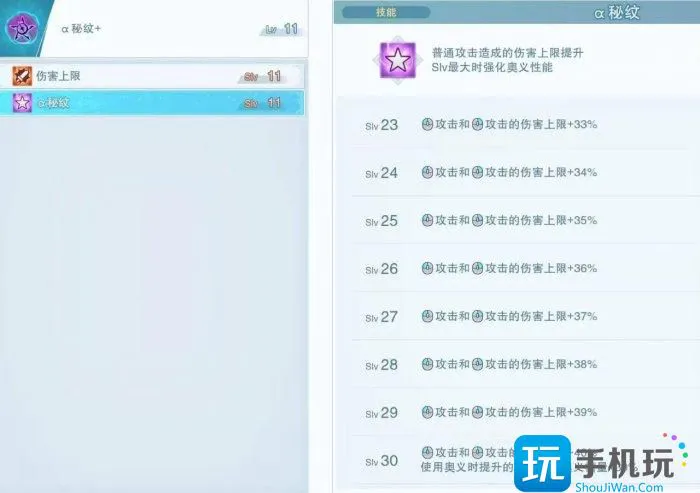Click Slv 11 on 伤害上限 row
The width and height of the screenshot is (700, 493).
click(x=263, y=76)
